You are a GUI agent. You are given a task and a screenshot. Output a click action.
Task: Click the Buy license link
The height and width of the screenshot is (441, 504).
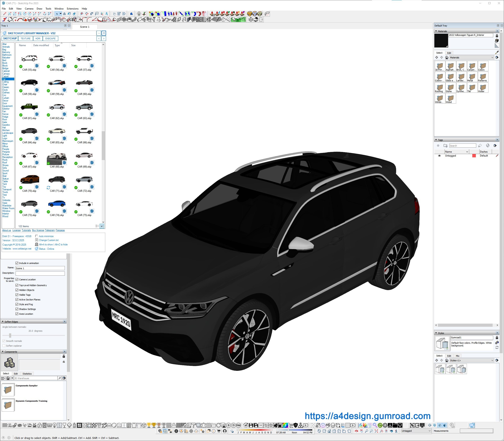[38, 230]
